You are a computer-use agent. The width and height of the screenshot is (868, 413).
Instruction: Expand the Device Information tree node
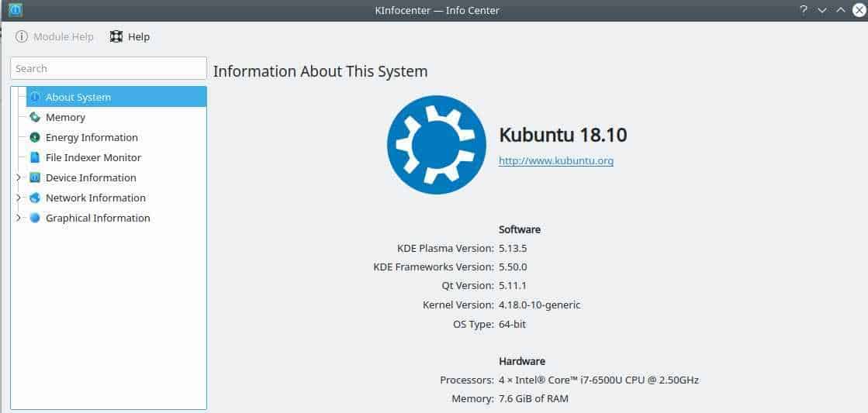[x=19, y=178]
